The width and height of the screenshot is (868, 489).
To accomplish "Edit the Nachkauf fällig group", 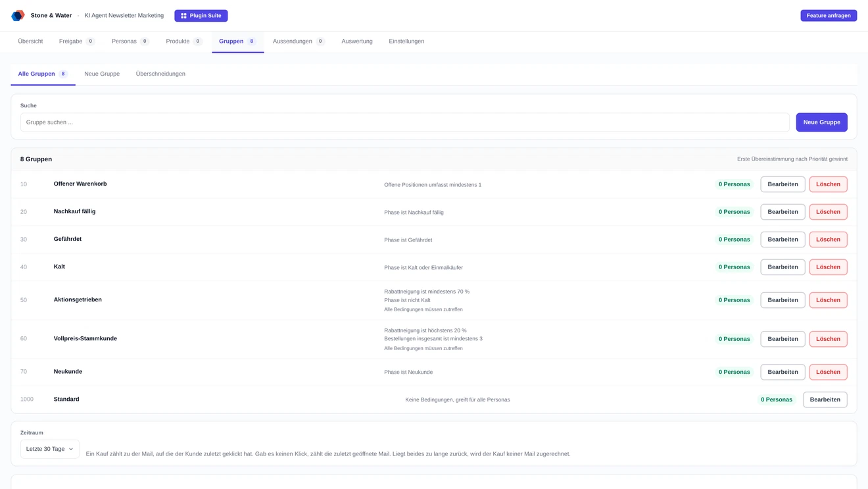I will click(x=783, y=212).
